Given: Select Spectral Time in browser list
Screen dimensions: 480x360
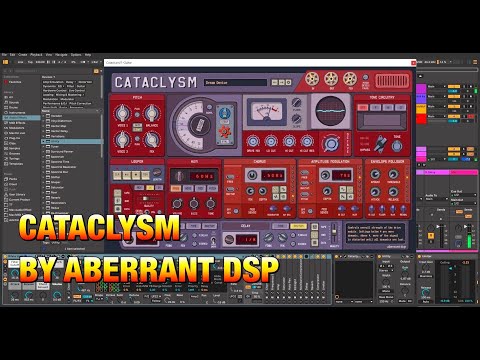Looking at the screenshot, I should tap(60, 162).
